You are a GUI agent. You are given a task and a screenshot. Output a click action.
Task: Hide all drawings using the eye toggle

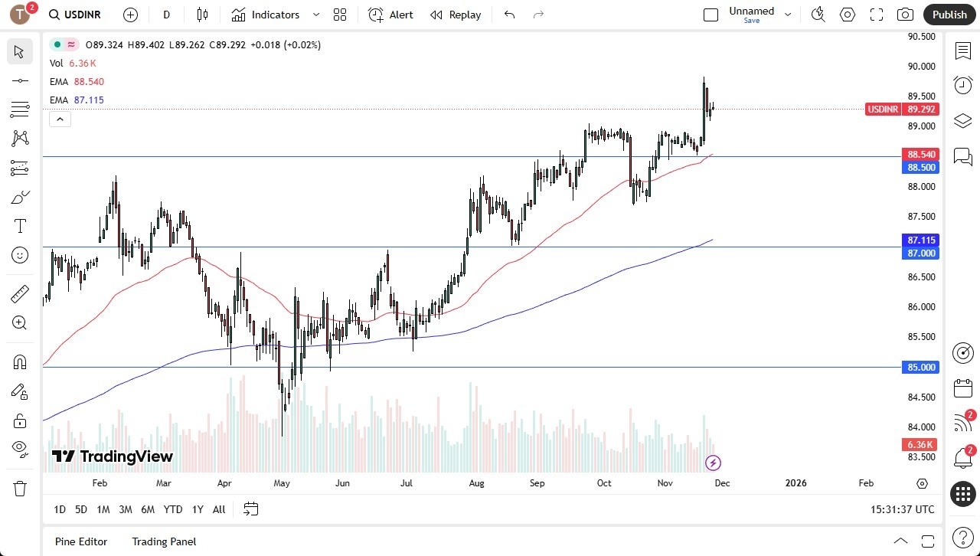(20, 450)
